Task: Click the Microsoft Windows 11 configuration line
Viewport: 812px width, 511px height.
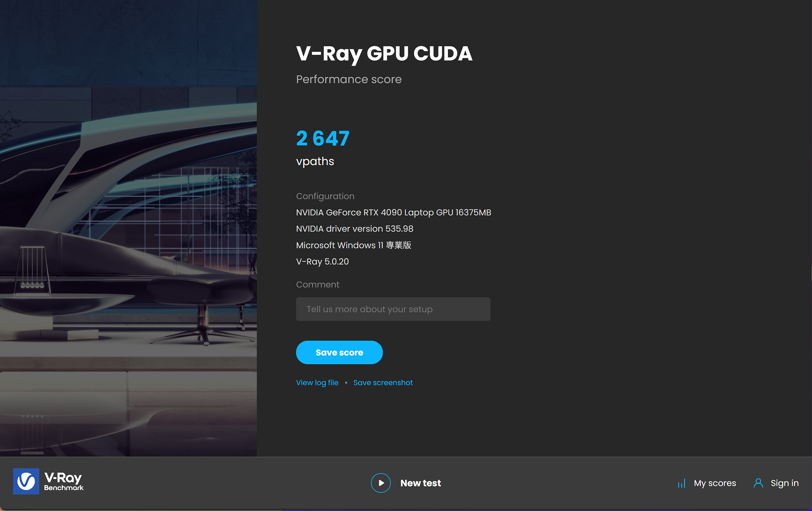Action: click(x=354, y=245)
